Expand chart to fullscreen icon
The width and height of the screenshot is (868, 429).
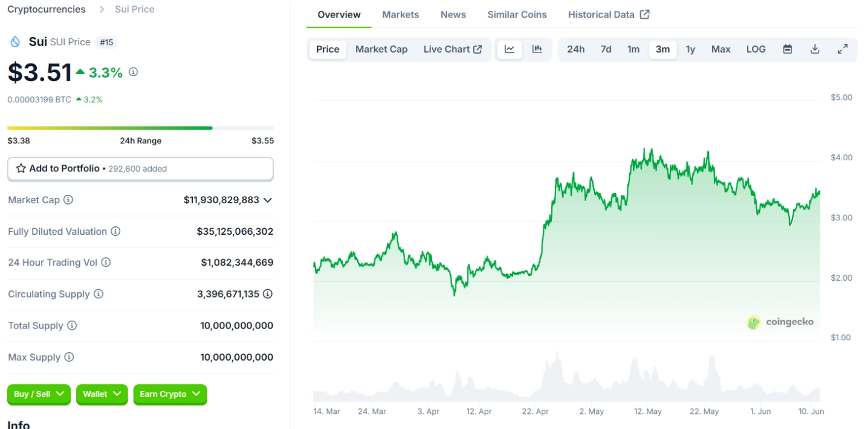tap(843, 49)
